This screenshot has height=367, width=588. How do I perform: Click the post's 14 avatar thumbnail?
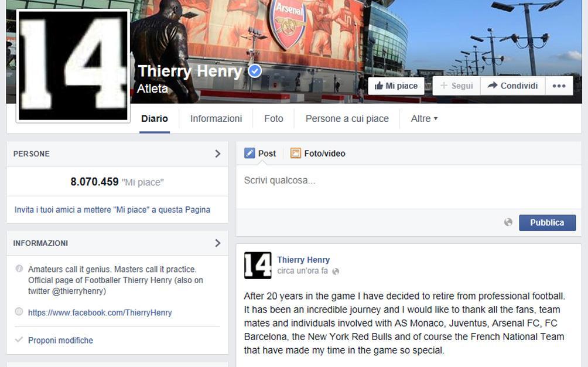coord(258,266)
